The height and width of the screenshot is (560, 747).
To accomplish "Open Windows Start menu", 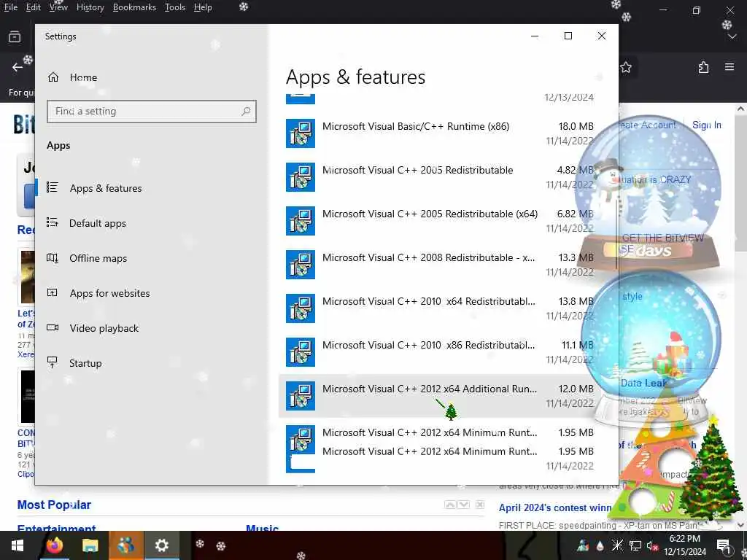I will [18, 545].
